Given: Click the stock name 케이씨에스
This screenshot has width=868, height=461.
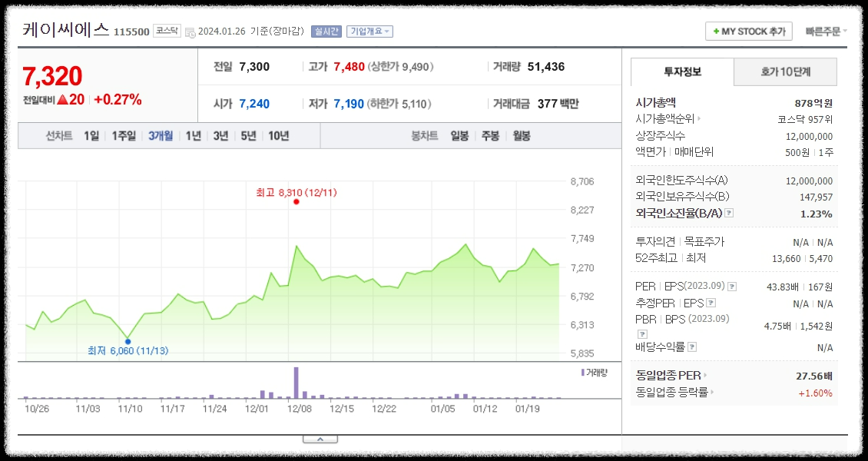Looking at the screenshot, I should click(x=66, y=29).
